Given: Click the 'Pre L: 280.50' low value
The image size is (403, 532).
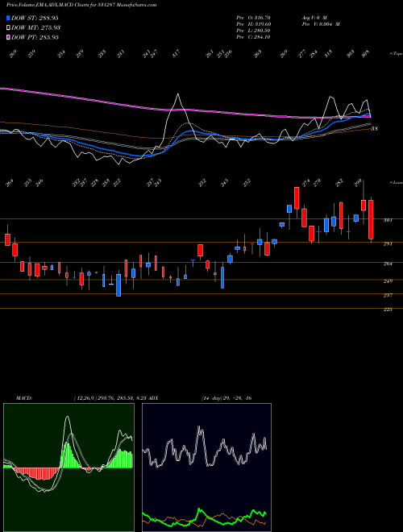Looking at the screenshot, I should point(253,31).
